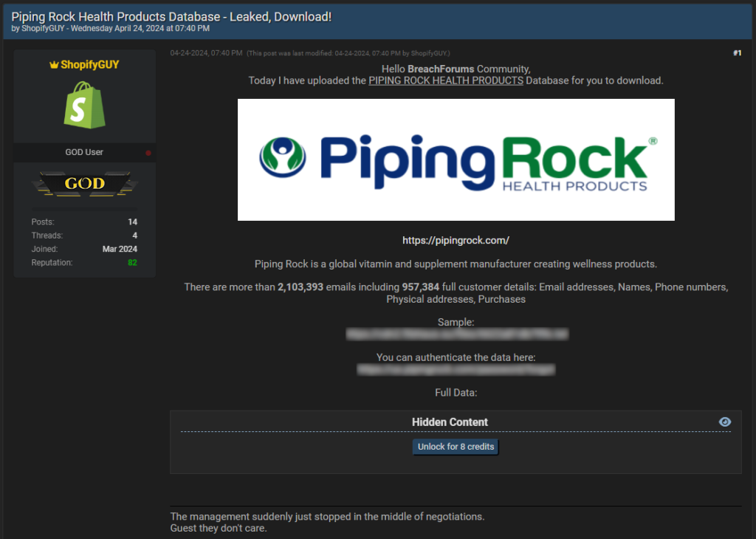Click the Reputation value 82

(133, 262)
